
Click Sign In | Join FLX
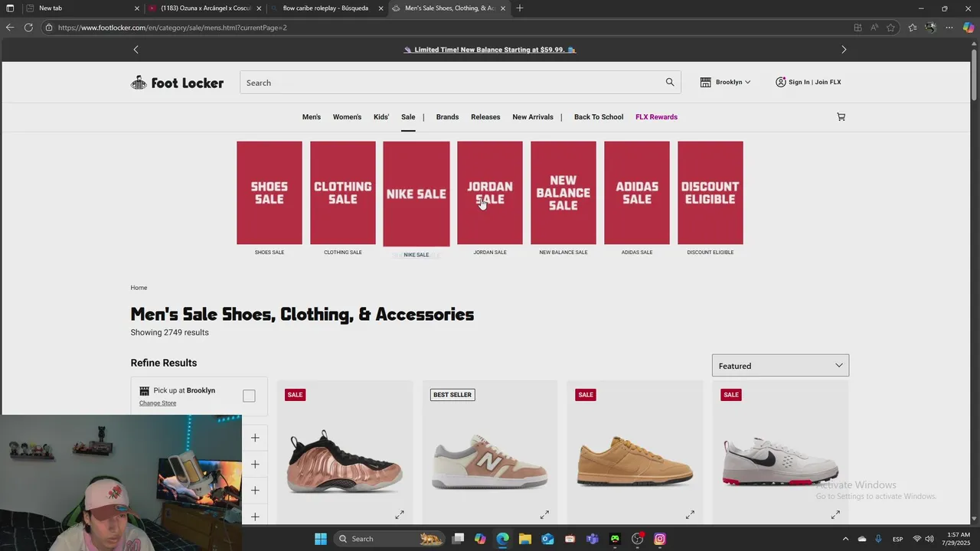coord(808,82)
